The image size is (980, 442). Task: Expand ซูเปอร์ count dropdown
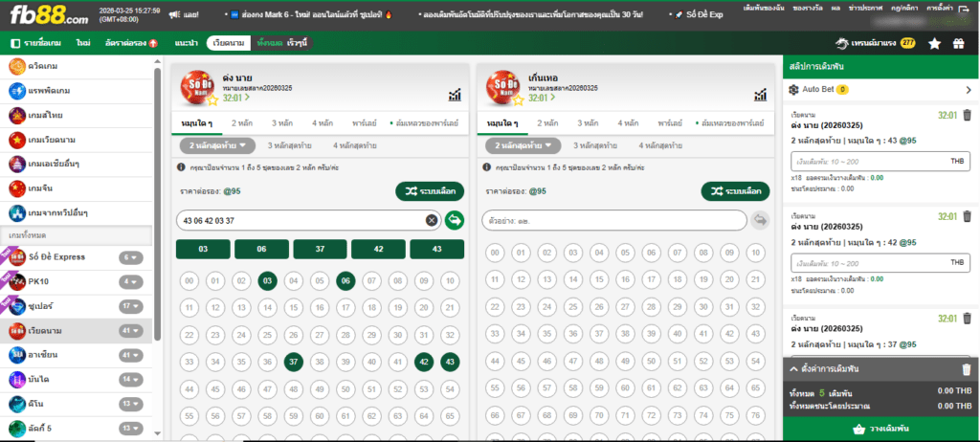click(130, 306)
